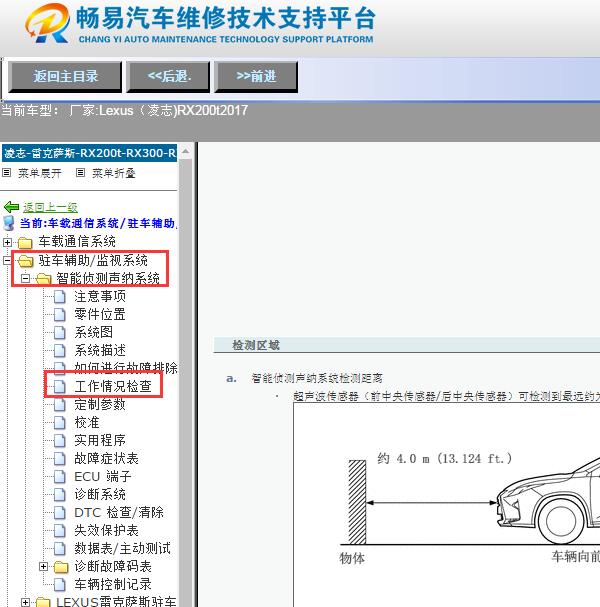Open the 实用程序 page
The width and height of the screenshot is (600, 607).
pos(100,441)
